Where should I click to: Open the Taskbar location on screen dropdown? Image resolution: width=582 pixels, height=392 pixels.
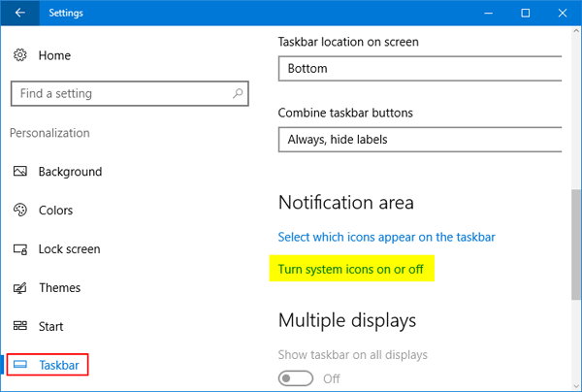tap(420, 69)
